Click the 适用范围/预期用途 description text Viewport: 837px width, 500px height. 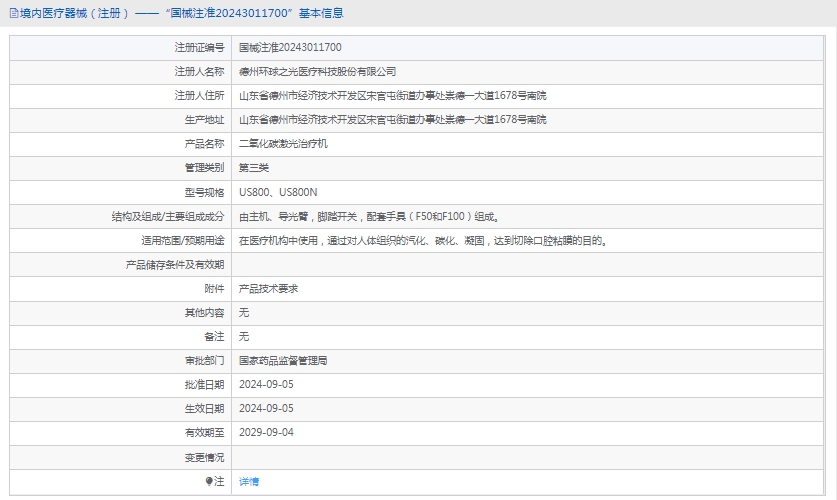point(422,240)
